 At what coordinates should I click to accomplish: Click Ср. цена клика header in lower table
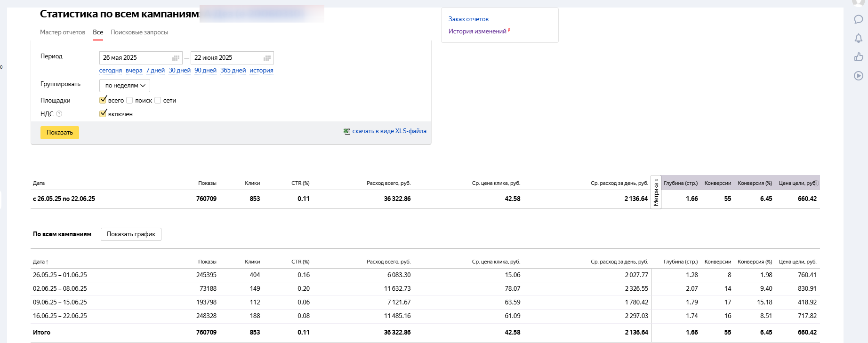(496, 262)
